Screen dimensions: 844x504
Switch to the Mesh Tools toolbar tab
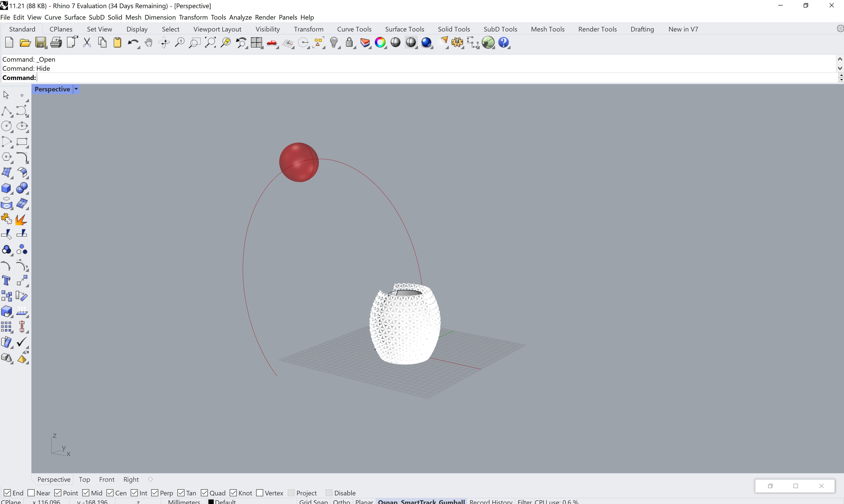click(547, 29)
